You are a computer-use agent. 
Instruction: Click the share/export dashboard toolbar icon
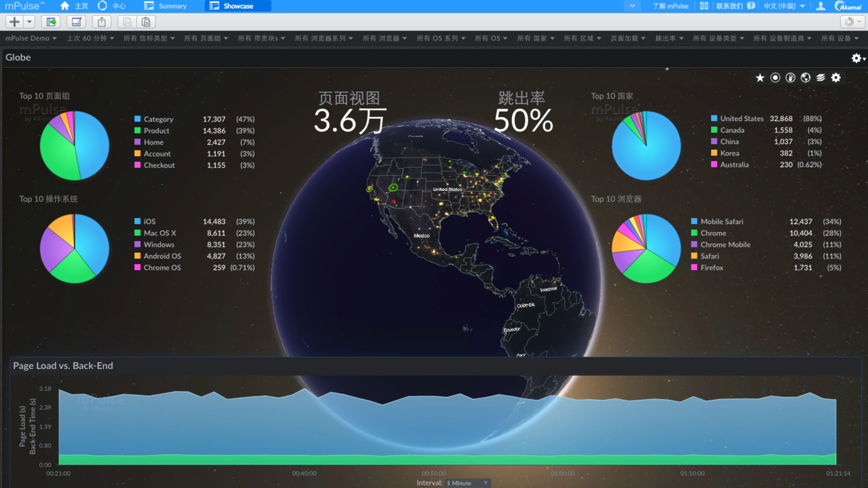[102, 22]
